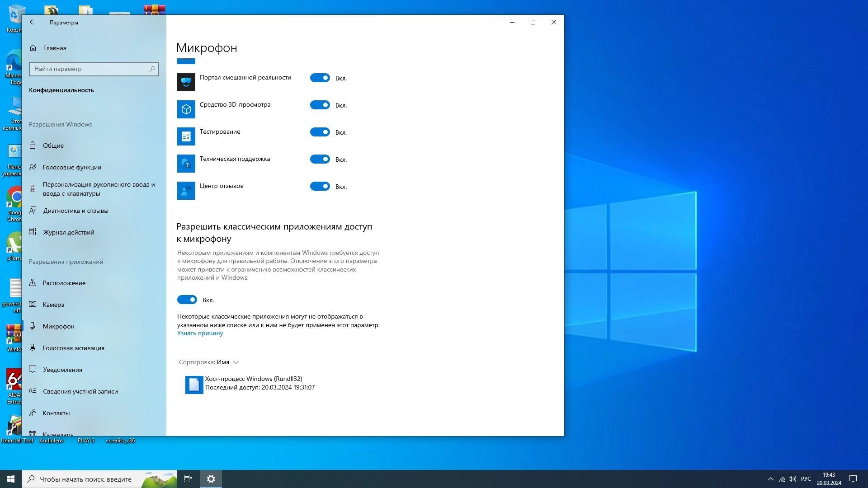Viewport: 868px width, 488px height.
Task: Open Голосовая активация settings
Action: 94,348
